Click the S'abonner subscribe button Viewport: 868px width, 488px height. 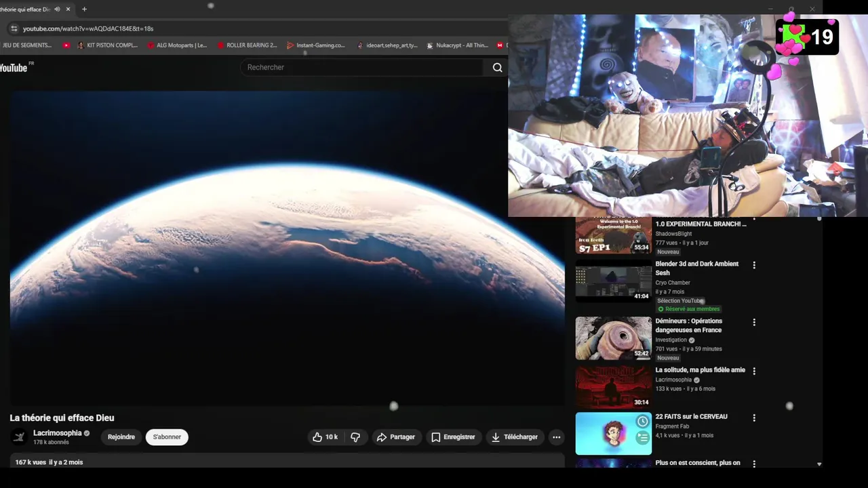167,437
